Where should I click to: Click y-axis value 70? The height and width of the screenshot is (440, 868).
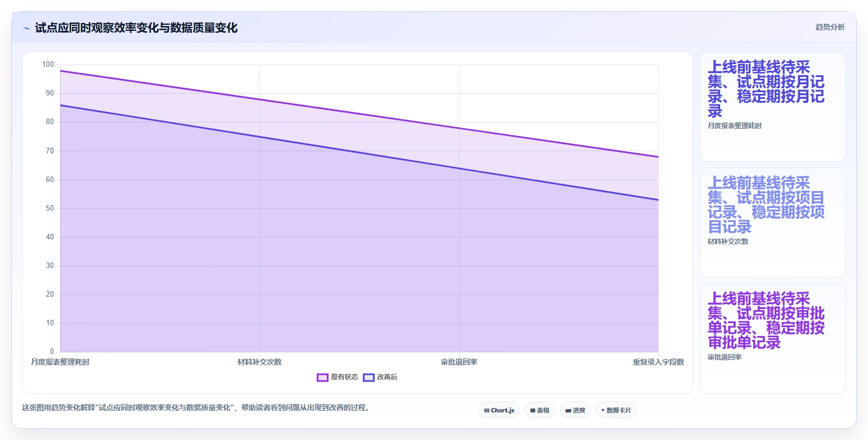pos(50,151)
